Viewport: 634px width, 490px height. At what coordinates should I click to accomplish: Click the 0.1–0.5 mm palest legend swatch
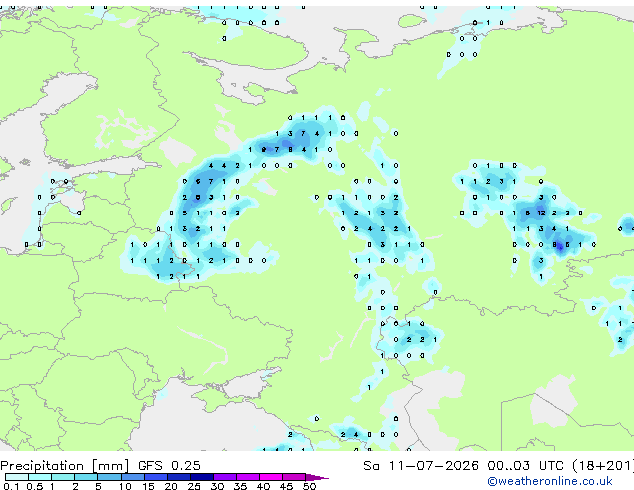pyautogui.click(x=17, y=477)
